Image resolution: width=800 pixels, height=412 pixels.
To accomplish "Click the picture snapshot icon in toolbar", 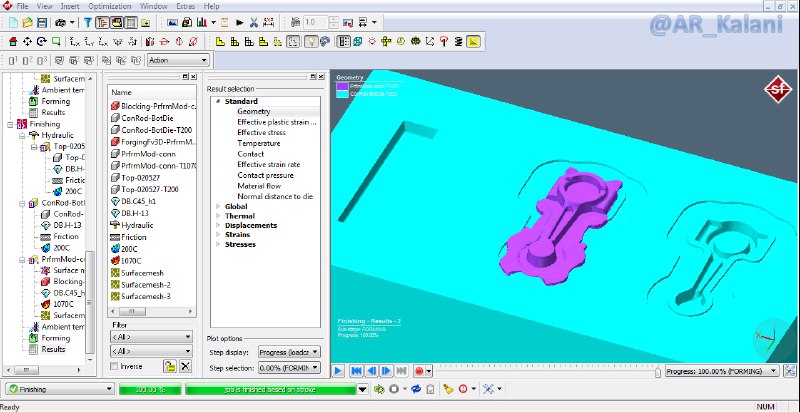I will click(172, 22).
